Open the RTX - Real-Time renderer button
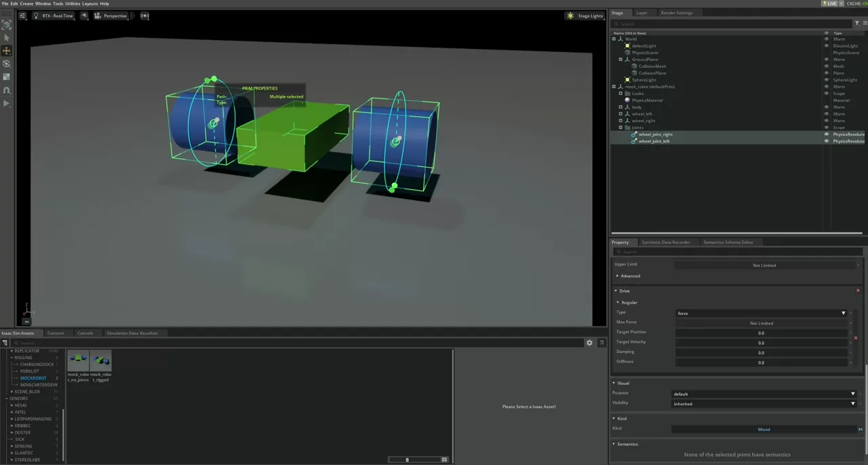Image resolution: width=868 pixels, height=465 pixels. pos(54,16)
